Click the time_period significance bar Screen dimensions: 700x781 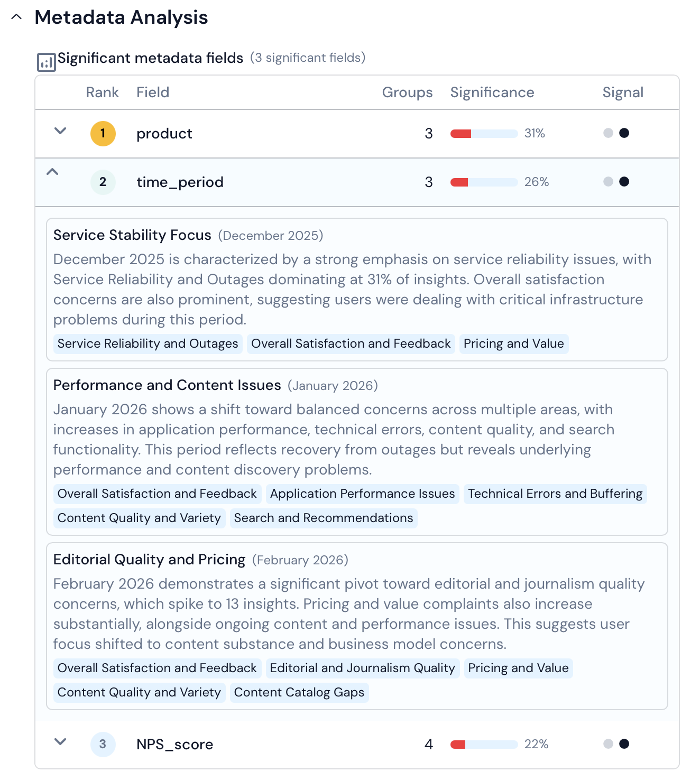pyautogui.click(x=484, y=182)
